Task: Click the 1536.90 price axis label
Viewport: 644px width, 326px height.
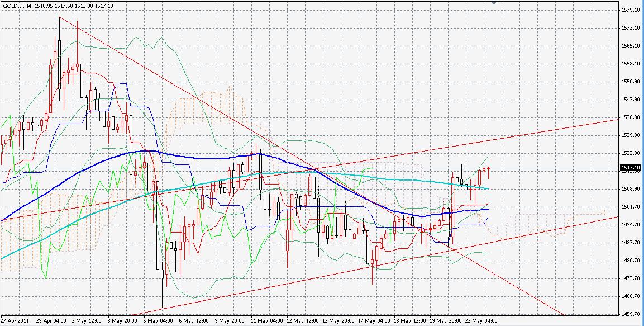Action: coord(629,117)
